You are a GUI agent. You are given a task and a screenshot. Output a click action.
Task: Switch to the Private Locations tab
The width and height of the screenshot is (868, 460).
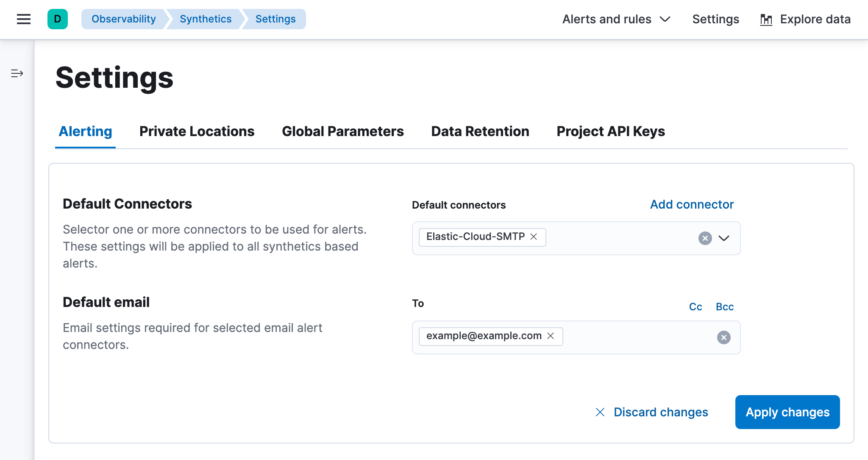pyautogui.click(x=197, y=131)
